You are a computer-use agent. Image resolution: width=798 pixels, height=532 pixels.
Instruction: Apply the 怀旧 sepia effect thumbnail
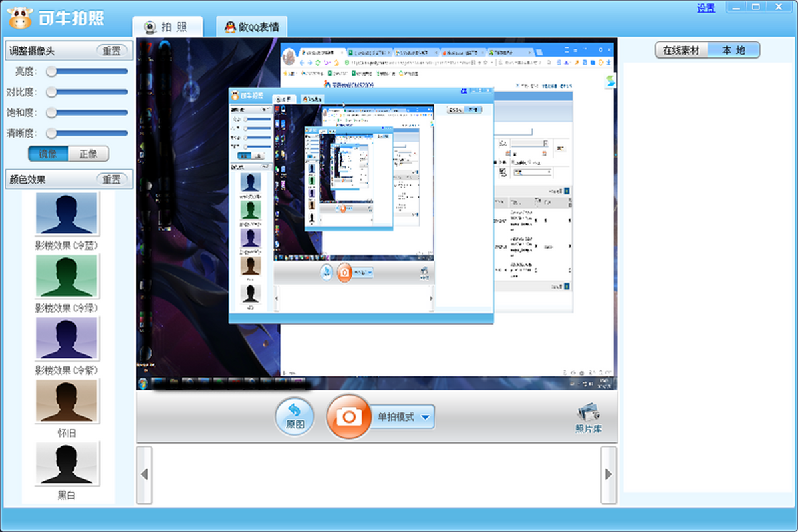(66, 401)
